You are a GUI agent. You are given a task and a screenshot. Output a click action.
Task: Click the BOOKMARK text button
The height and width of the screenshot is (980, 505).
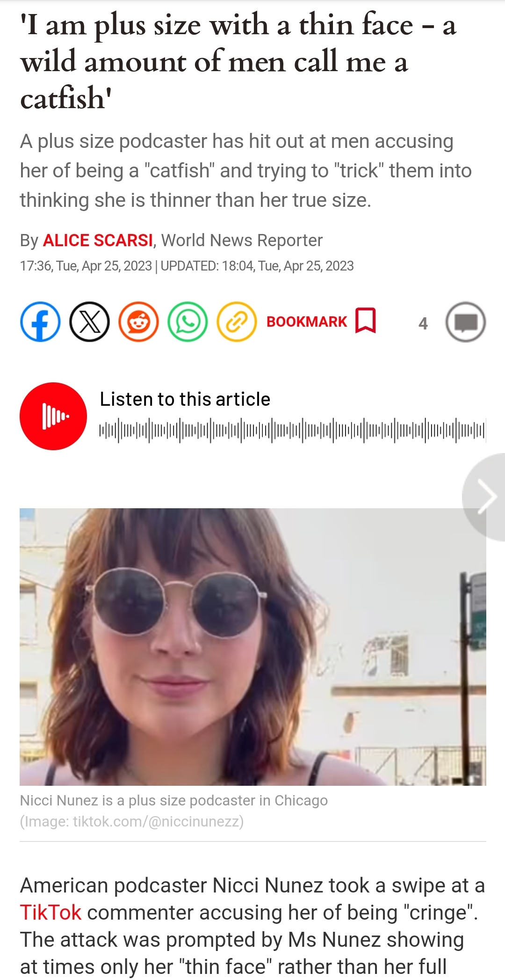tap(307, 322)
